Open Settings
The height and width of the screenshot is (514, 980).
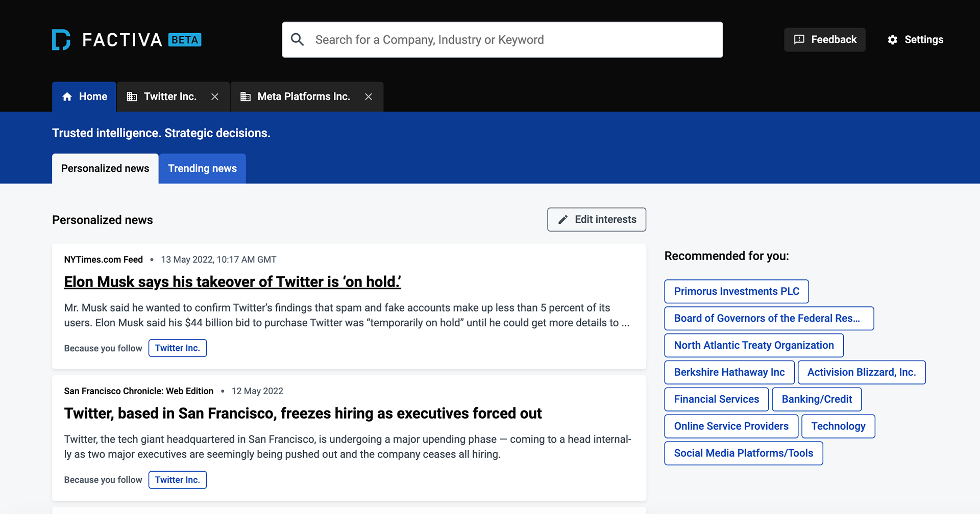point(915,40)
